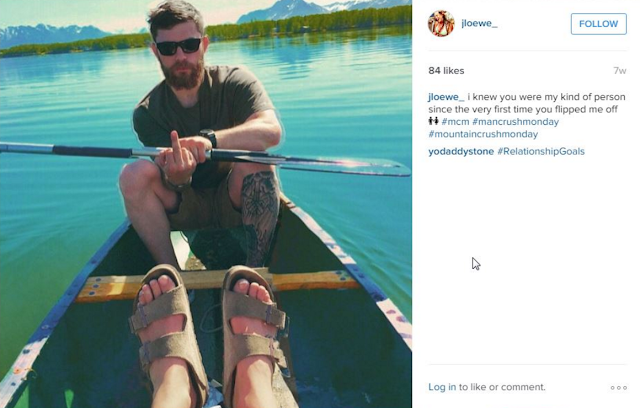Open the #mountaincrushmonday hashtag
The height and width of the screenshot is (408, 640).
tap(483, 134)
